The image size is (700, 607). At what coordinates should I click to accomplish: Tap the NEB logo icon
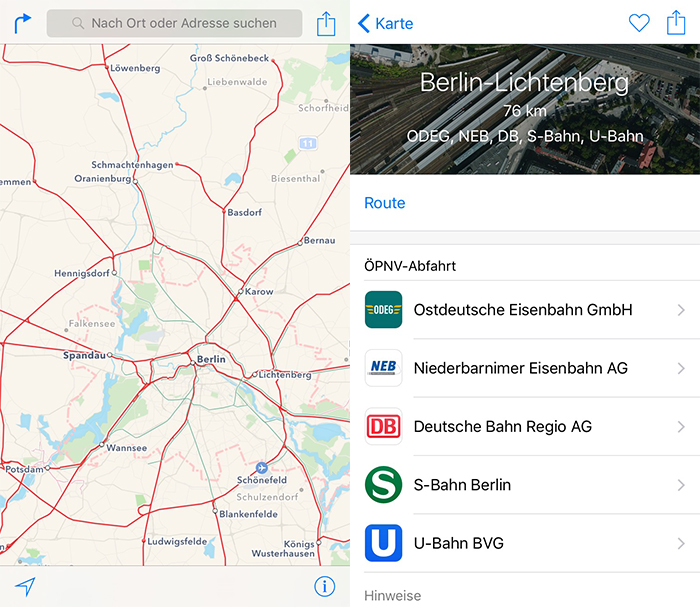(383, 368)
